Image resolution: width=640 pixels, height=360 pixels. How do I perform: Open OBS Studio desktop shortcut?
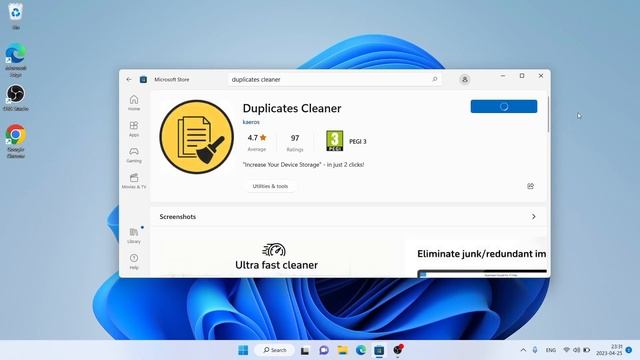[x=16, y=98]
